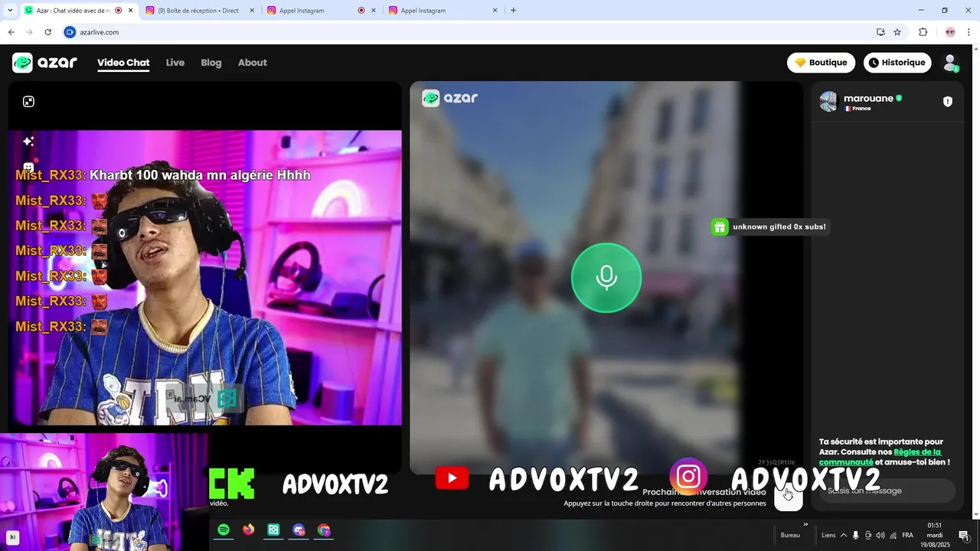This screenshot has width=980, height=551.
Task: Open Firefox from the taskbar
Action: pyautogui.click(x=248, y=530)
